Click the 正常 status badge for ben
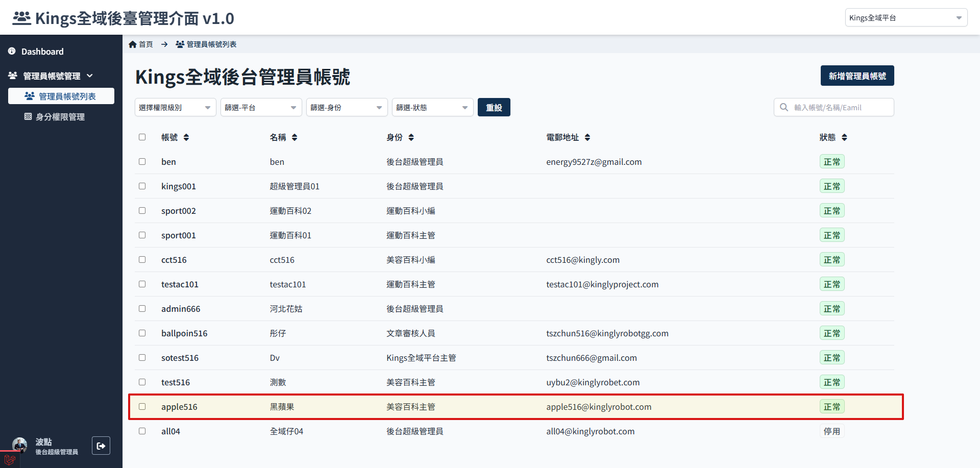The image size is (980, 468). pyautogui.click(x=832, y=162)
